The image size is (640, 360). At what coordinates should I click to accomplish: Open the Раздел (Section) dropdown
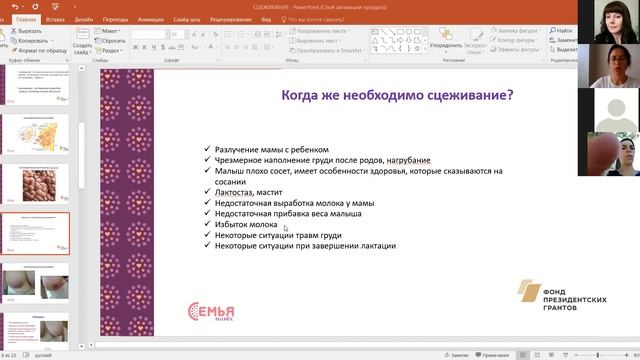coord(109,51)
